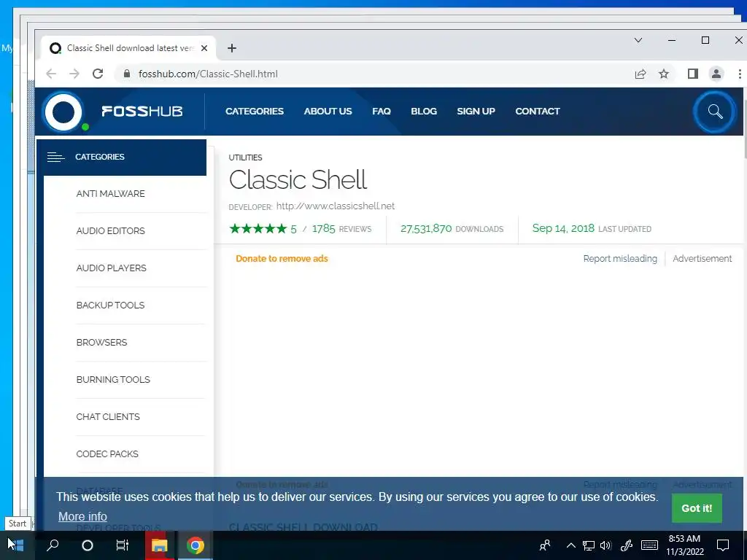
Task: Accept cookies with Got it! button
Action: (x=697, y=508)
